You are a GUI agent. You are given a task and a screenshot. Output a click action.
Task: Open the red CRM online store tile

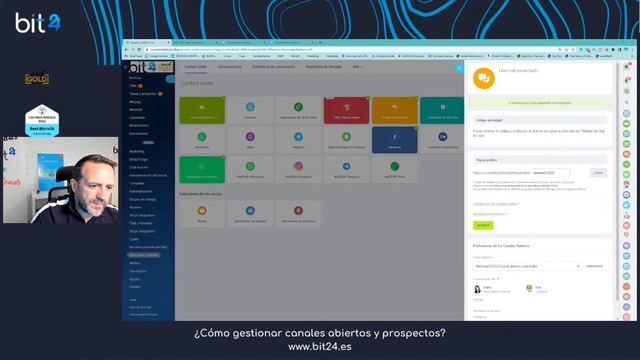[346, 110]
